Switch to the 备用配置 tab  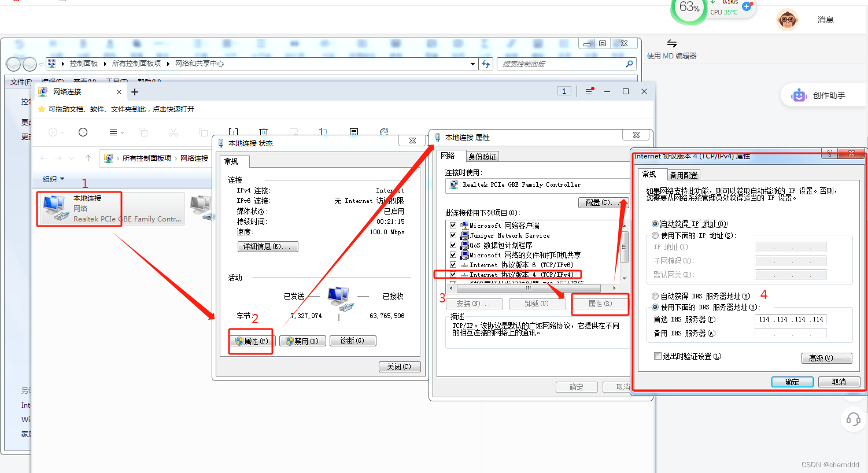(x=683, y=175)
